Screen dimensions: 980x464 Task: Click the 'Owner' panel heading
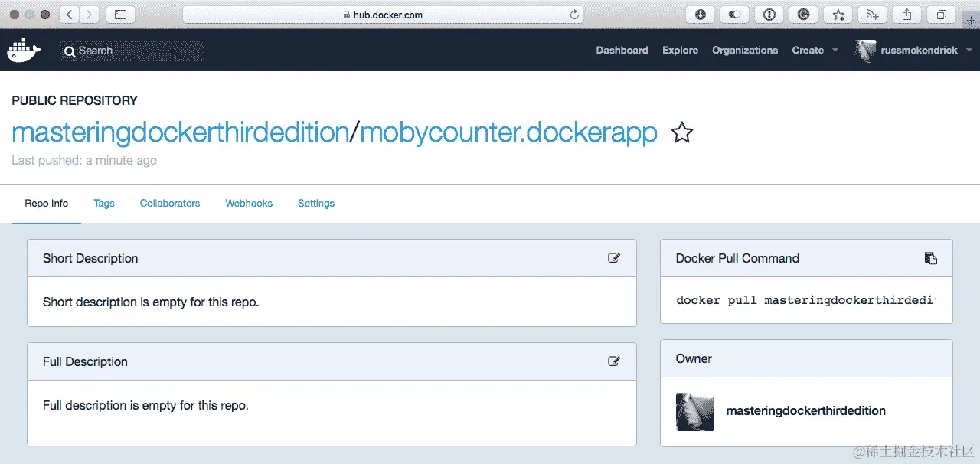(x=694, y=358)
